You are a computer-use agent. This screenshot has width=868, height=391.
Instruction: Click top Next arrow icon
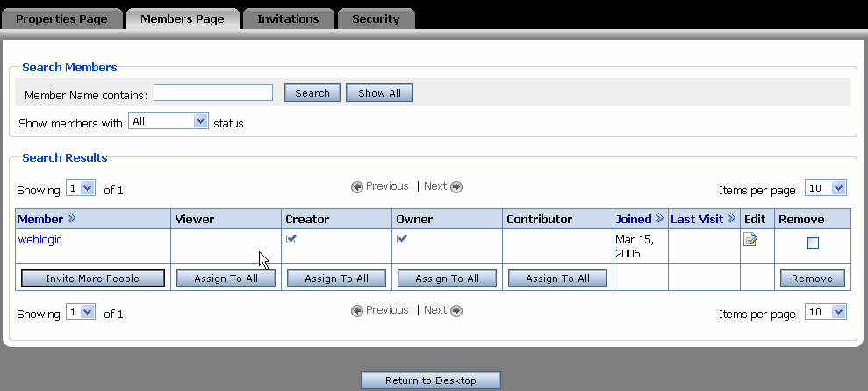(x=456, y=186)
